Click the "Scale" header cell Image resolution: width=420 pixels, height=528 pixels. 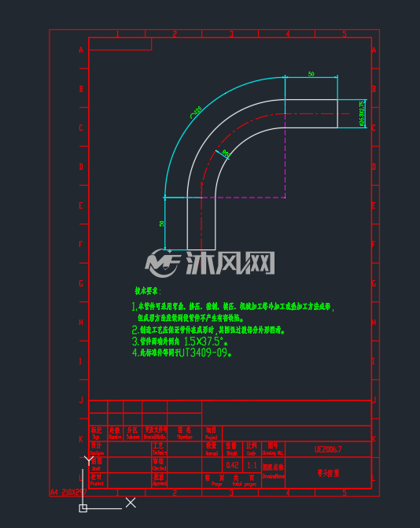252,449
